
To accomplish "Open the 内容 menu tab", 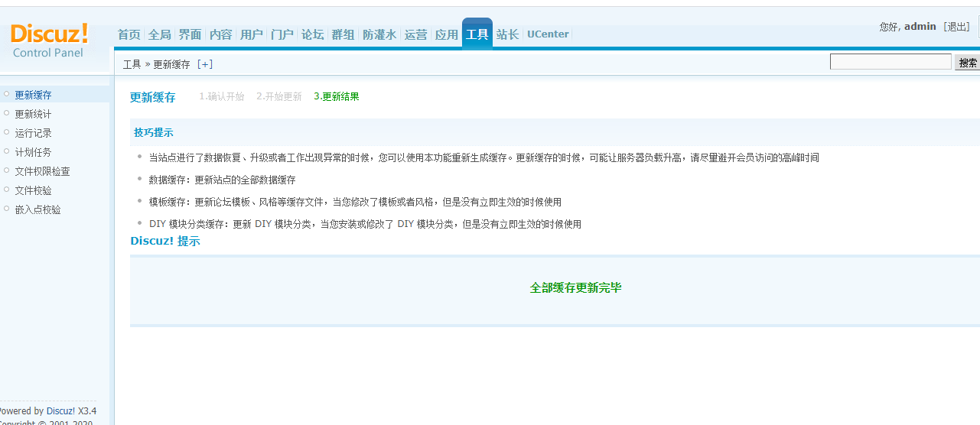I will point(221,34).
